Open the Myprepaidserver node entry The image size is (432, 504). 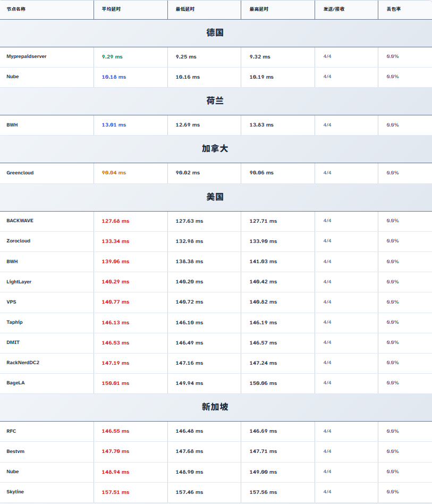(26, 56)
